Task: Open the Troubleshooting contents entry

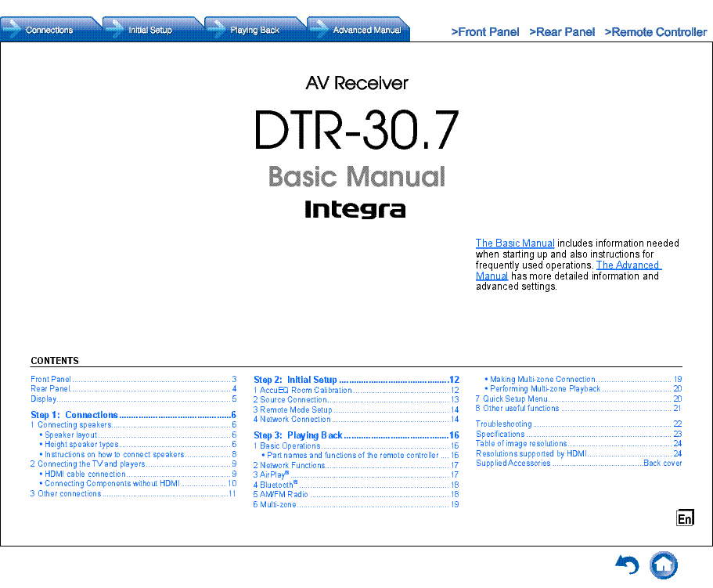Action: point(503,424)
